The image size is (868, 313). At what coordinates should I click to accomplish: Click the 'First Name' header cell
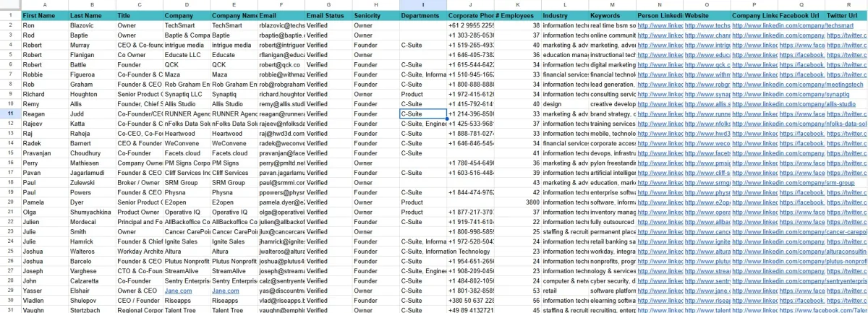pyautogui.click(x=45, y=15)
